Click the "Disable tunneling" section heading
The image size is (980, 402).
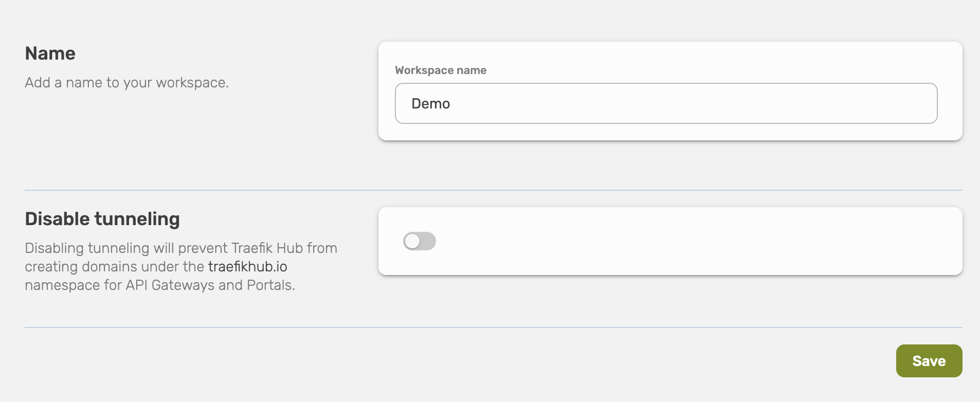[x=102, y=219]
